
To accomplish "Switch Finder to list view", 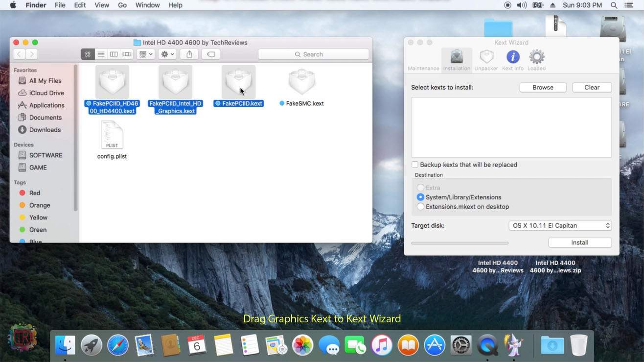I will (101, 54).
